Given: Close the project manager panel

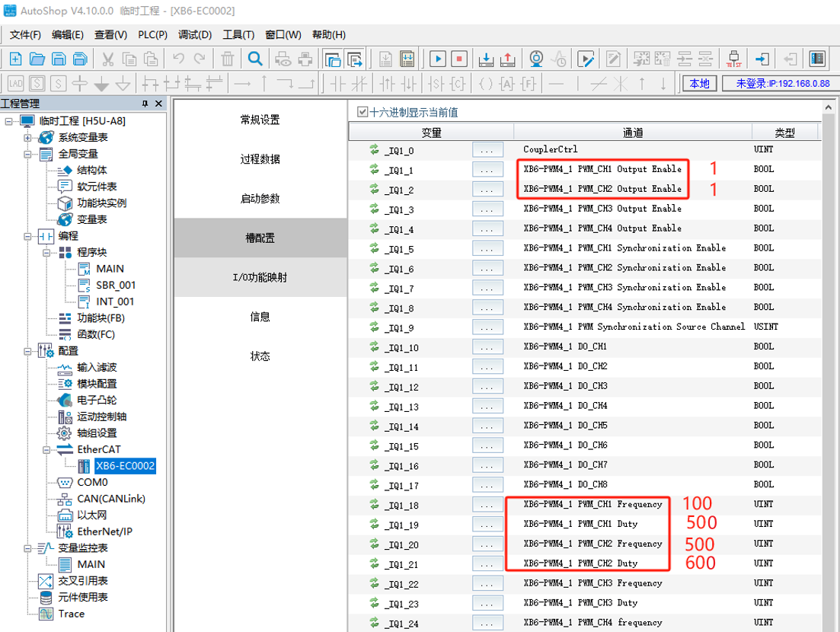Looking at the screenshot, I should point(158,104).
